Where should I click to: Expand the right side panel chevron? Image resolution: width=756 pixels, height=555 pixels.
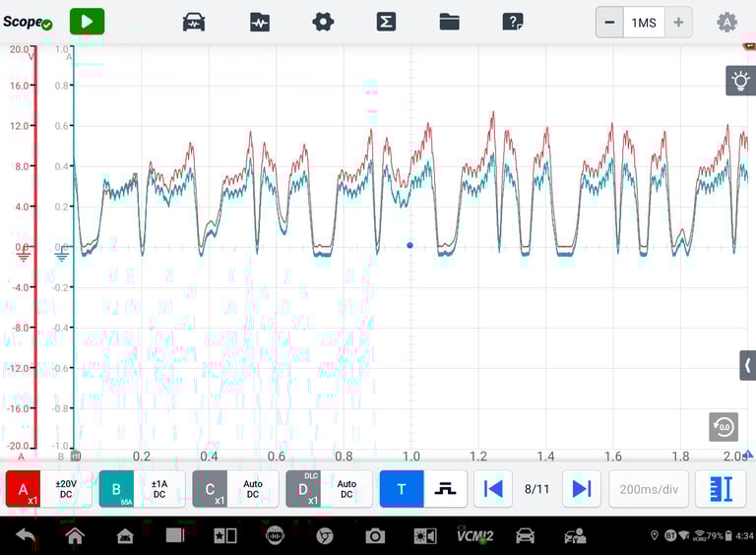(x=748, y=366)
